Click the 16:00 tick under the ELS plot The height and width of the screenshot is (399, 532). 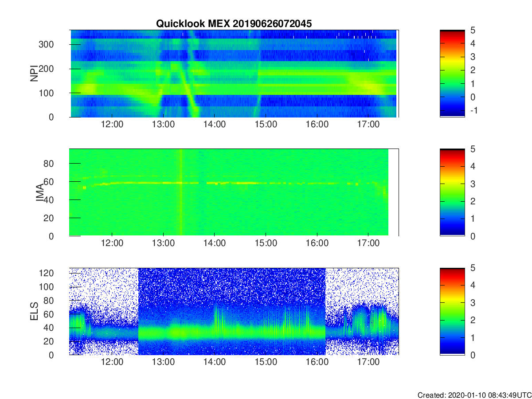317,363
